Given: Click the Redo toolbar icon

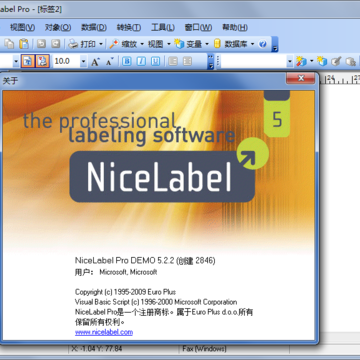Looking at the screenshot, I should coord(56,44).
